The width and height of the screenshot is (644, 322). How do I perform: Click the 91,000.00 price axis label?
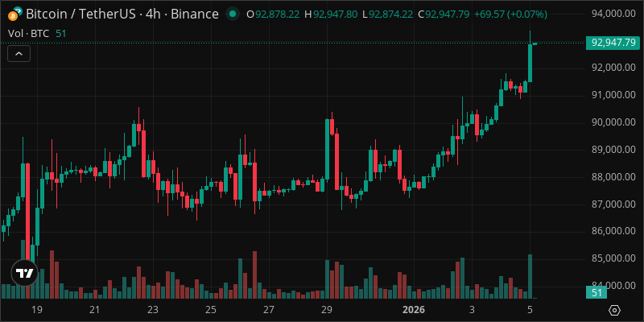tap(613, 95)
